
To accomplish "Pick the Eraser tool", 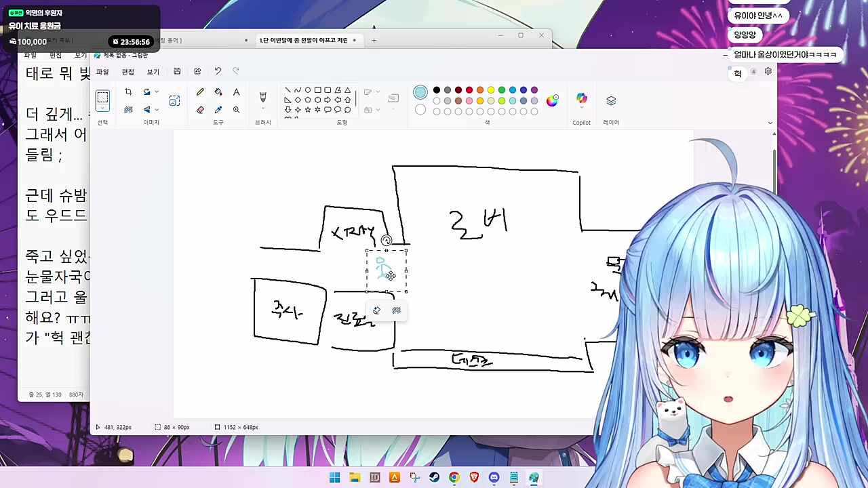I will [x=200, y=110].
